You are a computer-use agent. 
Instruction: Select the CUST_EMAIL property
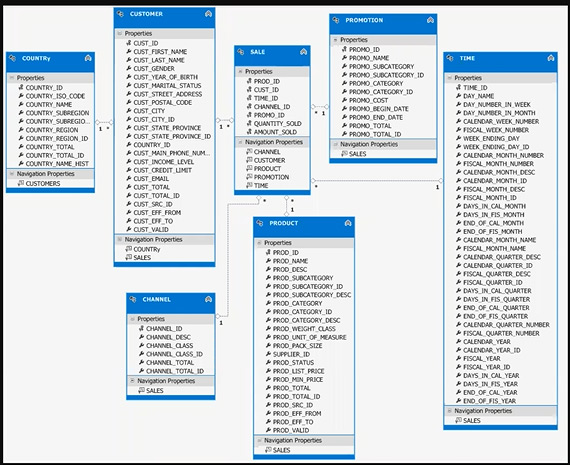pyautogui.click(x=151, y=179)
